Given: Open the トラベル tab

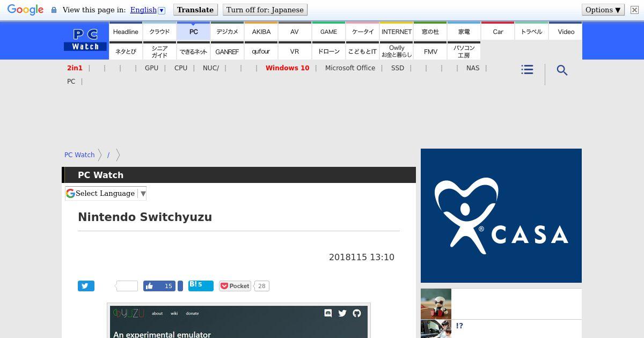Looking at the screenshot, I should [x=531, y=31].
